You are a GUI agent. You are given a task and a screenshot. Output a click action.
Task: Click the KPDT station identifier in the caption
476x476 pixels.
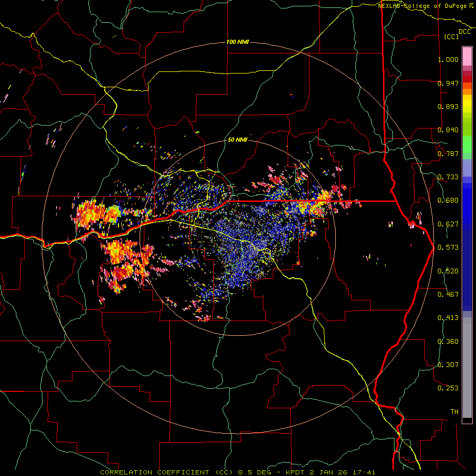click(x=296, y=472)
